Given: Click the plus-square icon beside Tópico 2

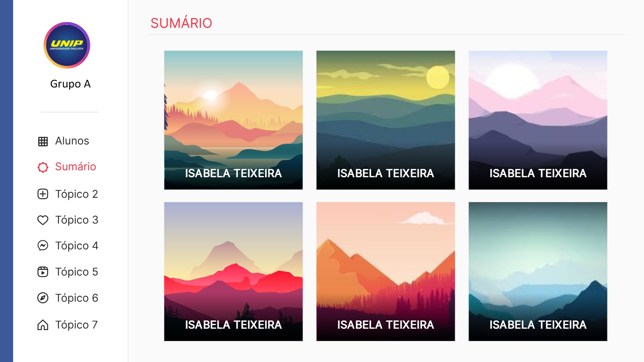Looking at the screenshot, I should tap(43, 194).
